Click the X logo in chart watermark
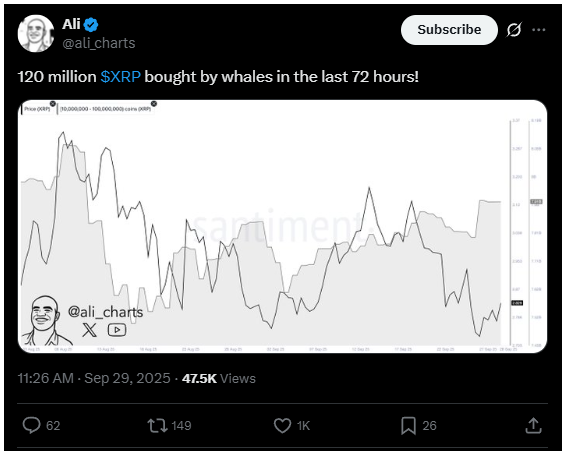This screenshot has width=566, height=455. point(90,330)
